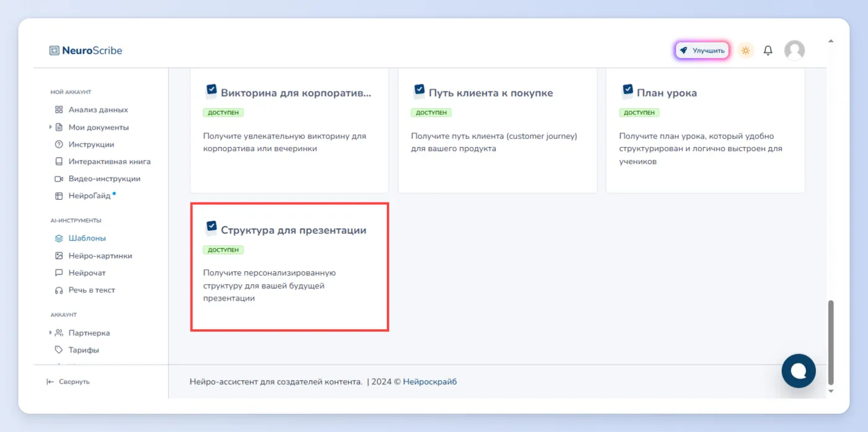Open the support chat bubble widget
Viewport: 868px width, 432px height.
799,371
